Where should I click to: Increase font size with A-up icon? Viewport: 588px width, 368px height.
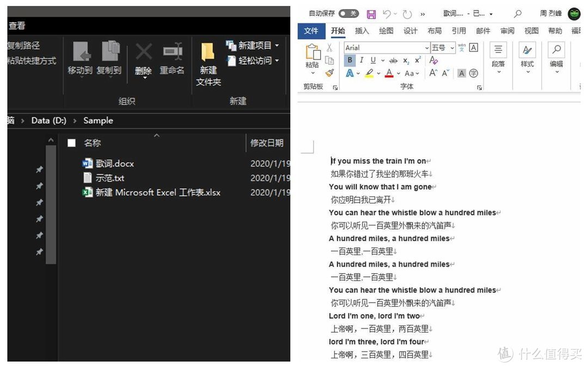[x=433, y=73]
